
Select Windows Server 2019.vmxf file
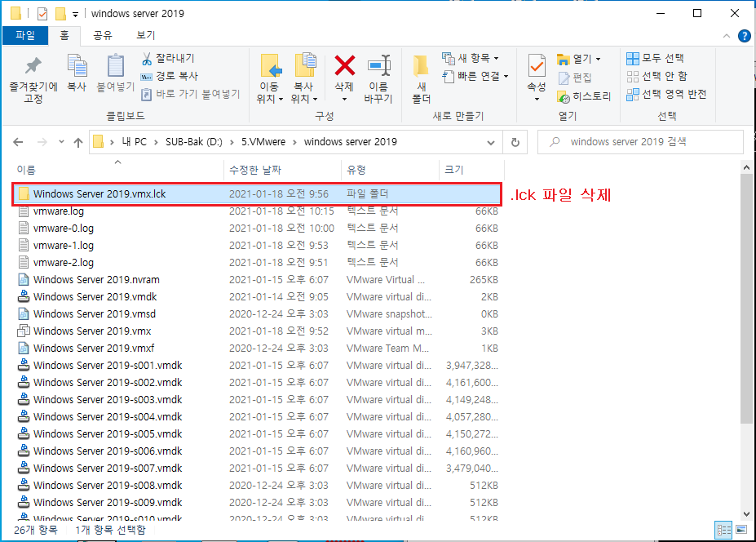[257, 349]
